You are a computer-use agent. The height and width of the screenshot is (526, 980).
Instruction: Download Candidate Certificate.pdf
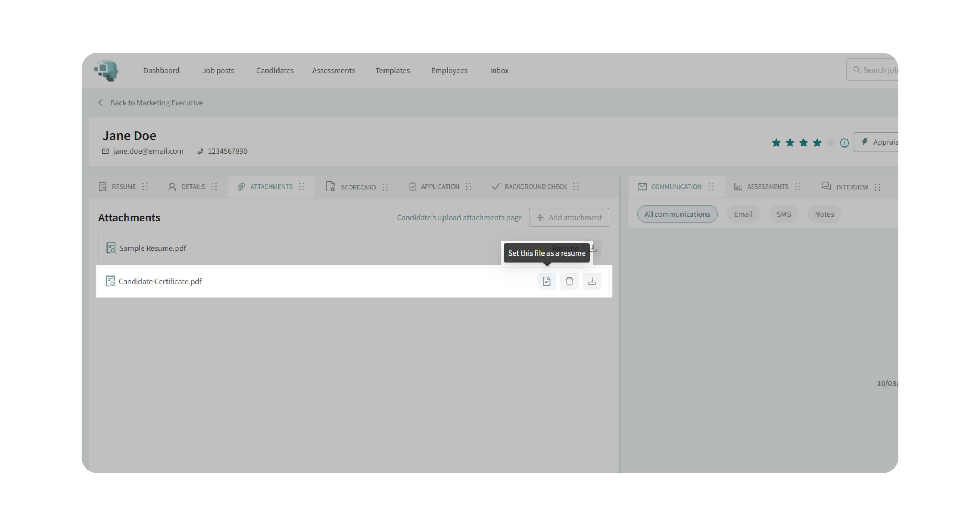(592, 281)
